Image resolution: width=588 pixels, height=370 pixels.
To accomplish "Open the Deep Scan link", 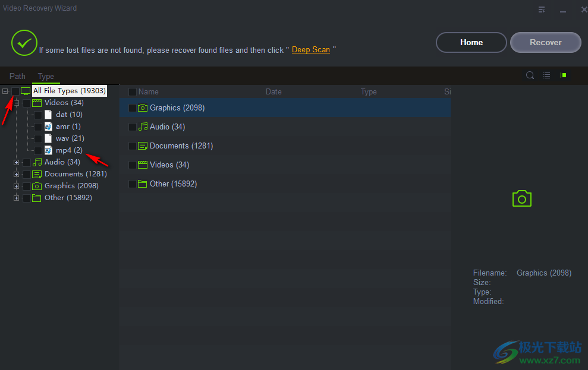I will click(x=310, y=50).
